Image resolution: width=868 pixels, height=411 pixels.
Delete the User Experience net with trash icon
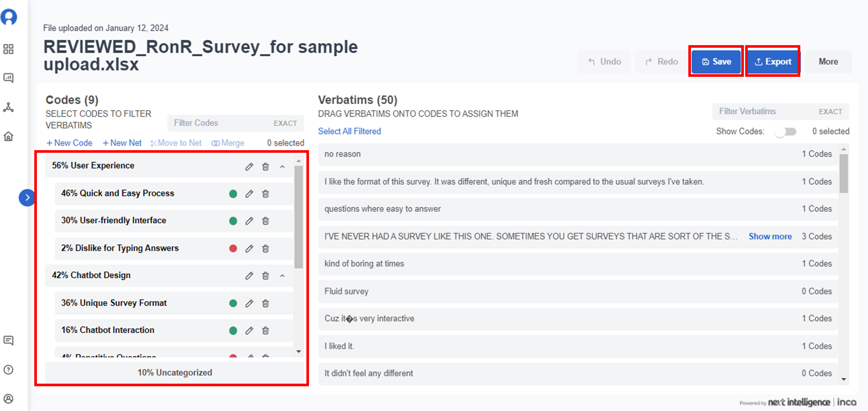266,167
